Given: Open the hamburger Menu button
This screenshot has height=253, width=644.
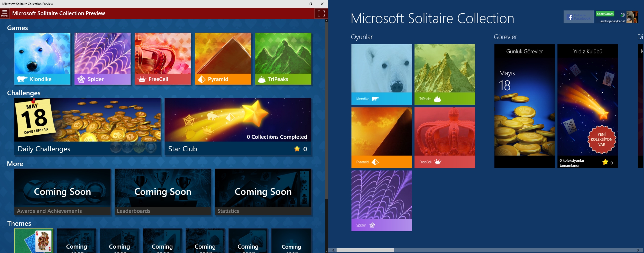Looking at the screenshot, I should click(x=5, y=13).
